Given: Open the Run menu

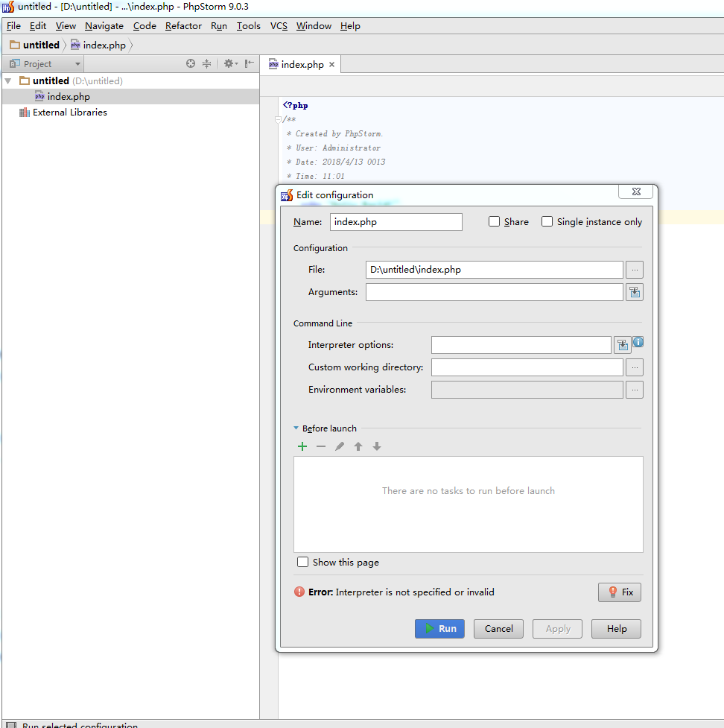Looking at the screenshot, I should tap(218, 26).
